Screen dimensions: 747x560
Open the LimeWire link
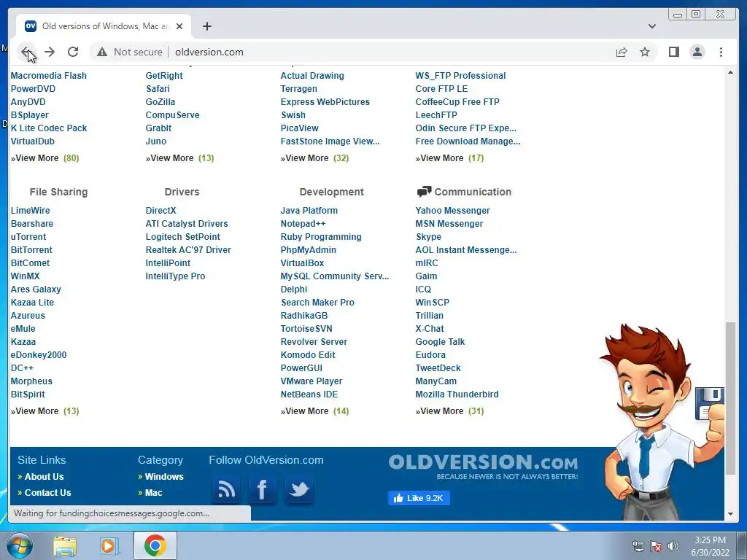coord(31,211)
